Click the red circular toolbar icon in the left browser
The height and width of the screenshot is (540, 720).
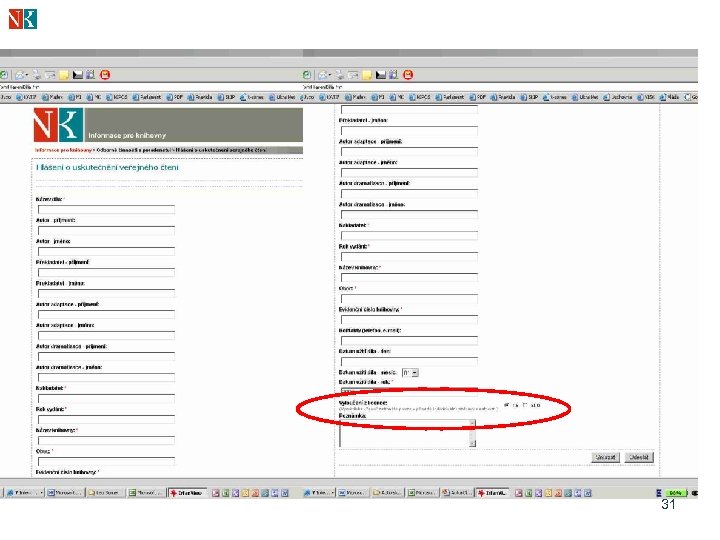[x=105, y=75]
